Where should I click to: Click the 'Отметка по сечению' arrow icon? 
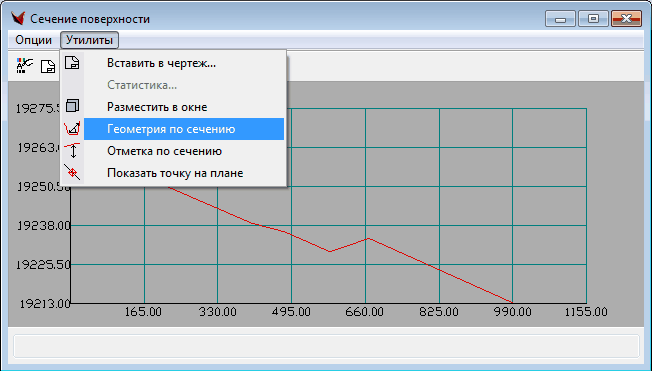(72, 151)
